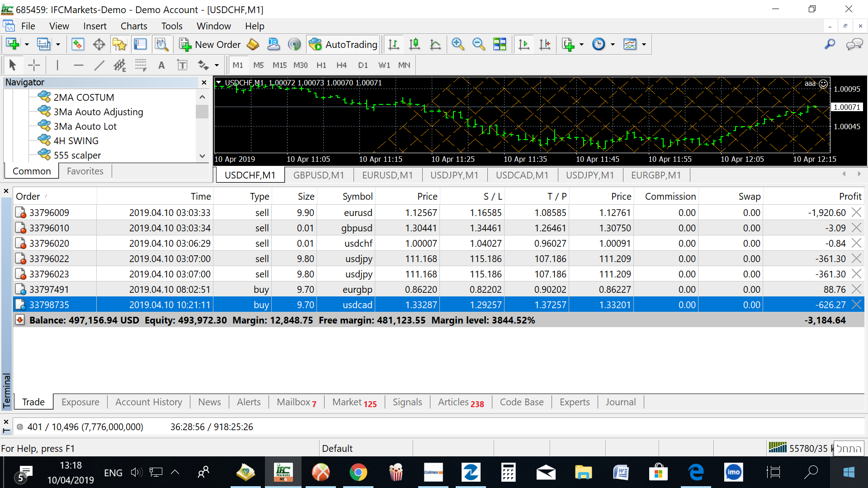
Task: Switch timeframe to M15
Action: tap(279, 65)
